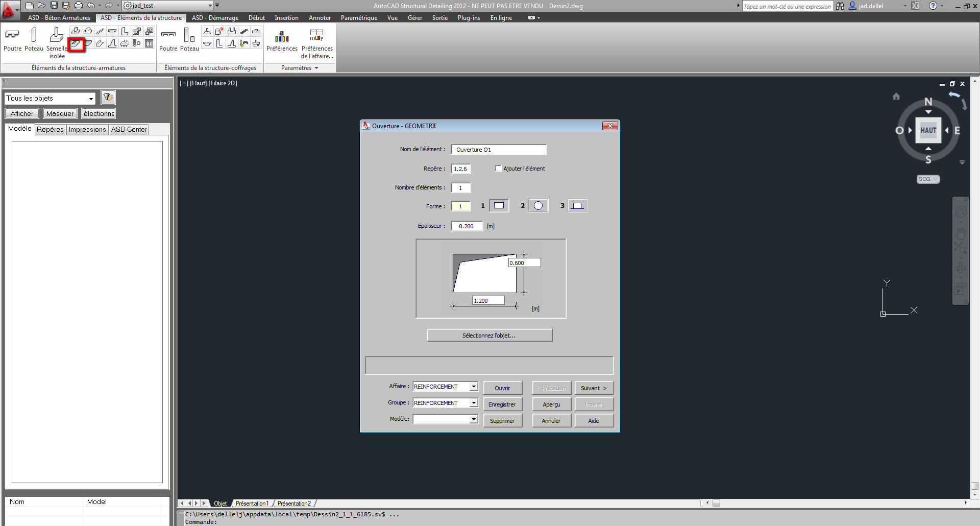Open the Modèle dropdown list

click(474, 419)
